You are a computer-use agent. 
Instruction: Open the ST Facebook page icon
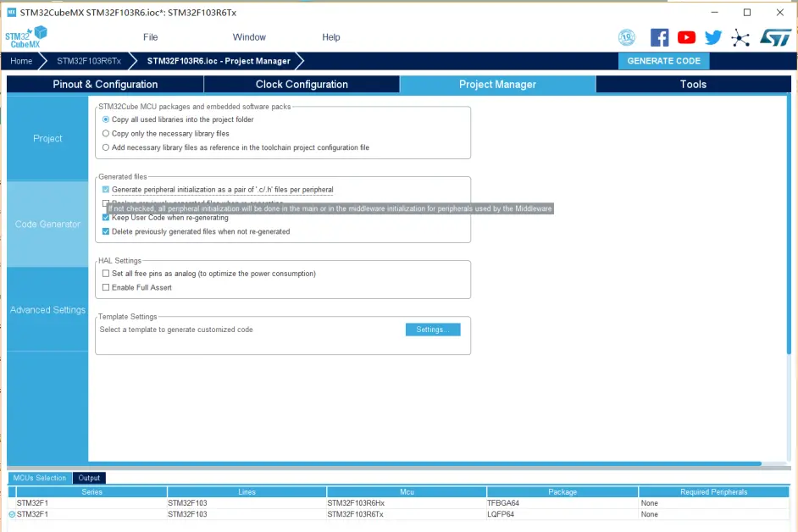click(660, 37)
